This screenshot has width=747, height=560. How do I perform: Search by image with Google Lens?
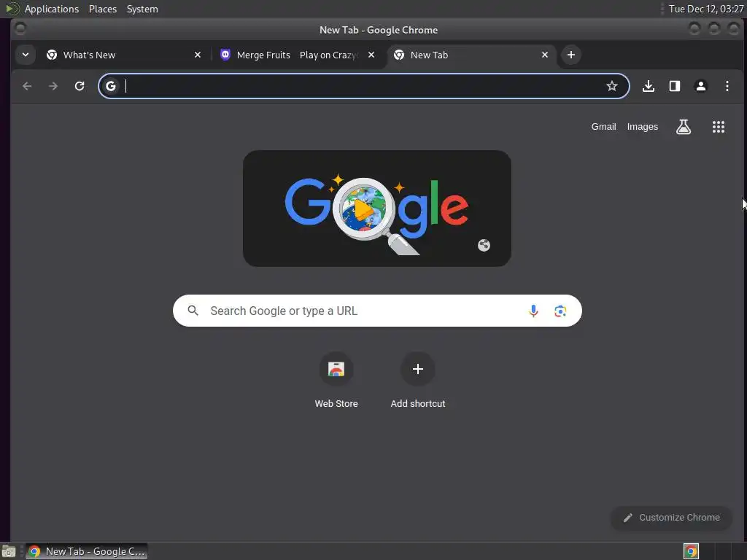pos(560,311)
